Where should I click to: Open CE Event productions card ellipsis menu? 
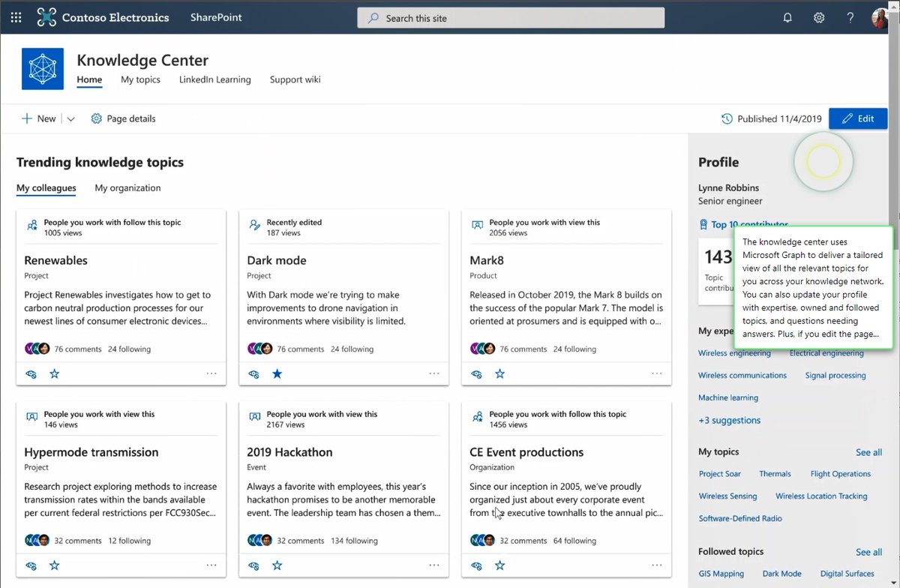[x=657, y=565]
